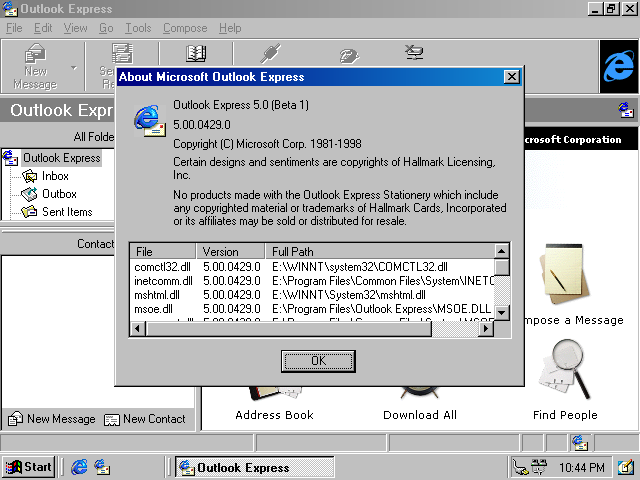Launch Outlook Express from Quick Launch
The height and width of the screenshot is (480, 640).
(102, 467)
